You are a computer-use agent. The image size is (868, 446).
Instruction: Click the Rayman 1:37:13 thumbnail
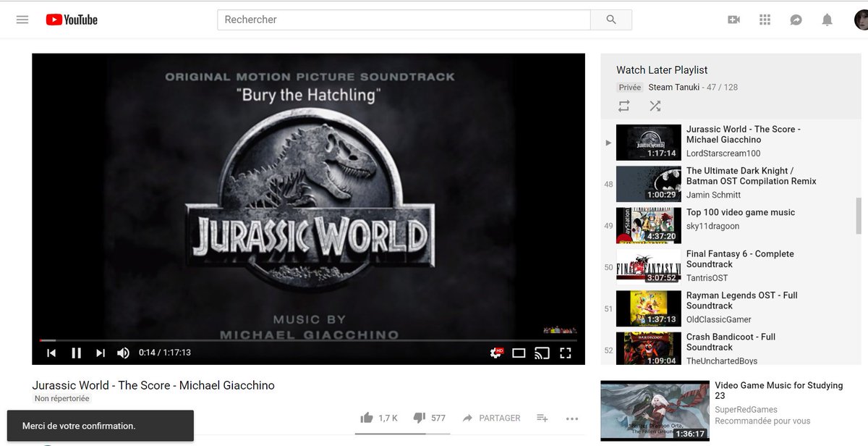pyautogui.click(x=649, y=308)
